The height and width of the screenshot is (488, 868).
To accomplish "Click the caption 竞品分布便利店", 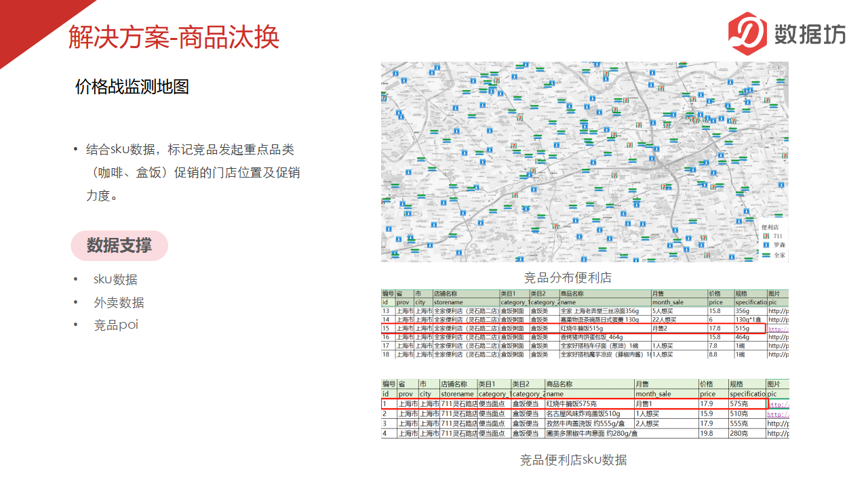I will pyautogui.click(x=568, y=277).
